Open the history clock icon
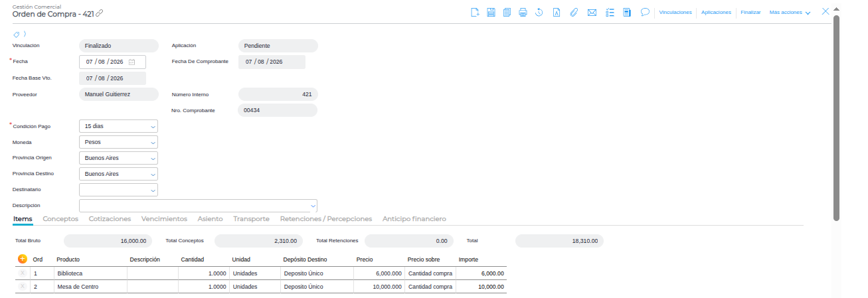This screenshot has width=868, height=298. tap(539, 12)
